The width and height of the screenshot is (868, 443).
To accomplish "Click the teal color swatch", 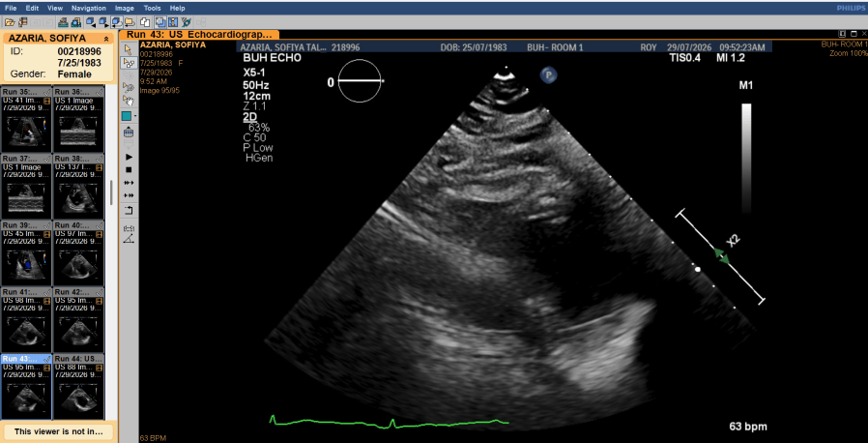I will 127,116.
